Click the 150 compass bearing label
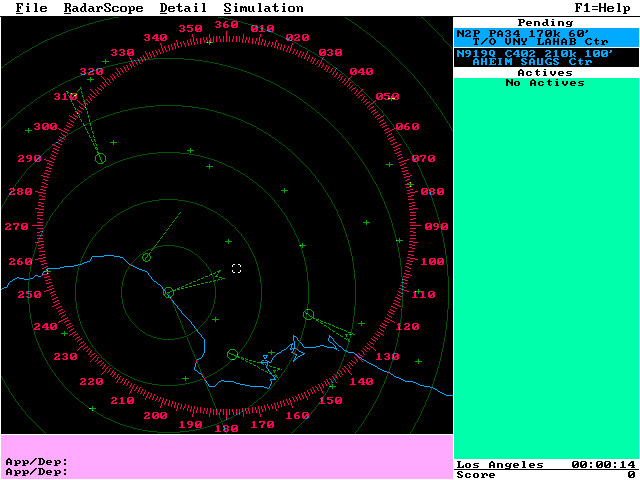This screenshot has width=640, height=480. [330, 400]
